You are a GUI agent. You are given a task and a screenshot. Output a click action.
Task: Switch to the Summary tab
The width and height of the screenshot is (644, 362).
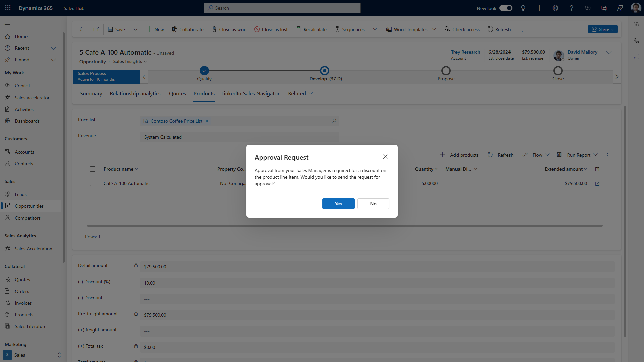click(91, 94)
